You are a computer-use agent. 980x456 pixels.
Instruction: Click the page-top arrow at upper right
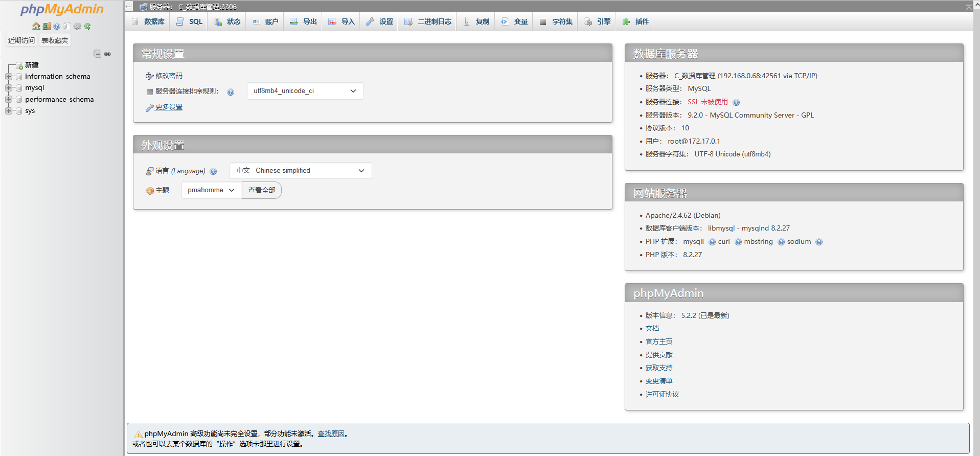969,7
